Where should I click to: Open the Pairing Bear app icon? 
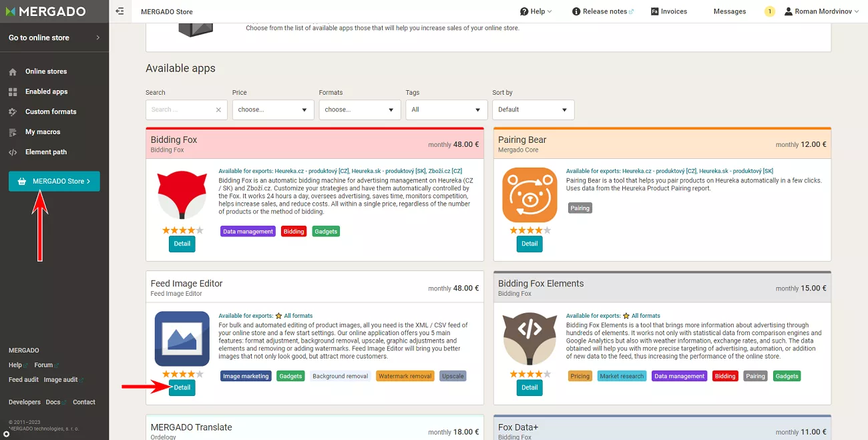(529, 195)
